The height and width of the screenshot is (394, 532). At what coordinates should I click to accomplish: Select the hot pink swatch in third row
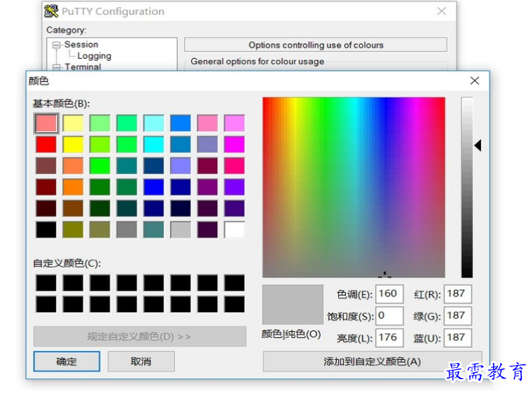tap(234, 166)
